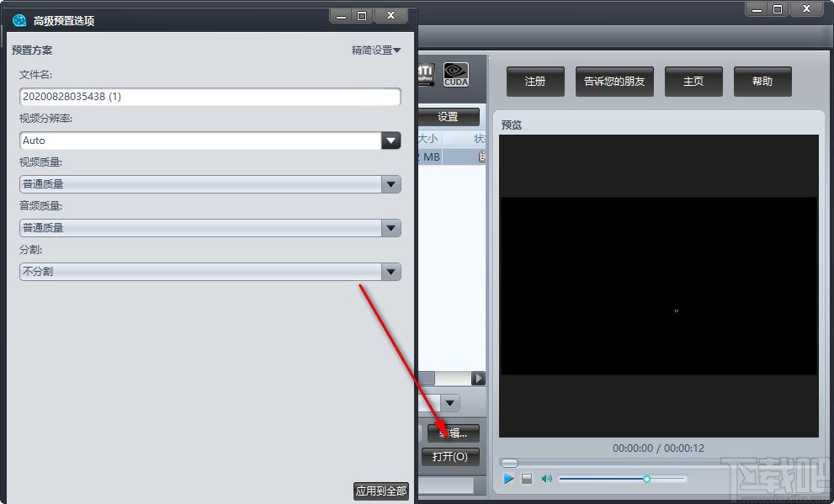
Task: Minimize the 高级预置选项 window
Action: point(341,16)
